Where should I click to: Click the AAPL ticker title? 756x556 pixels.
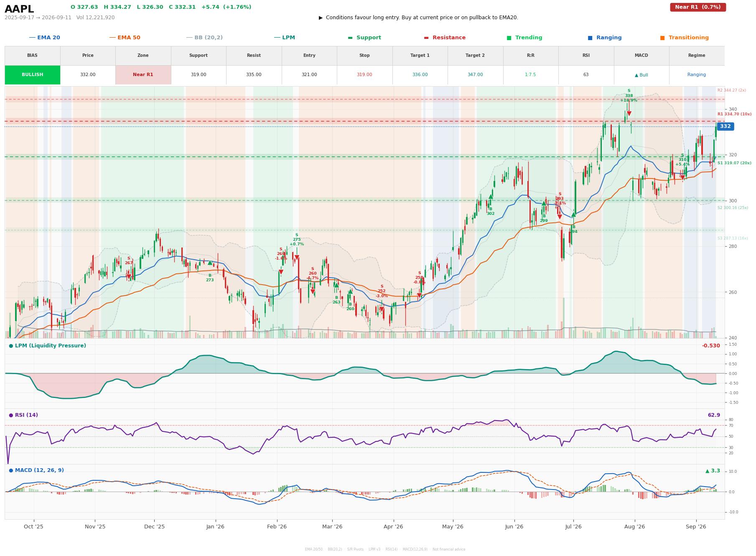pos(19,9)
